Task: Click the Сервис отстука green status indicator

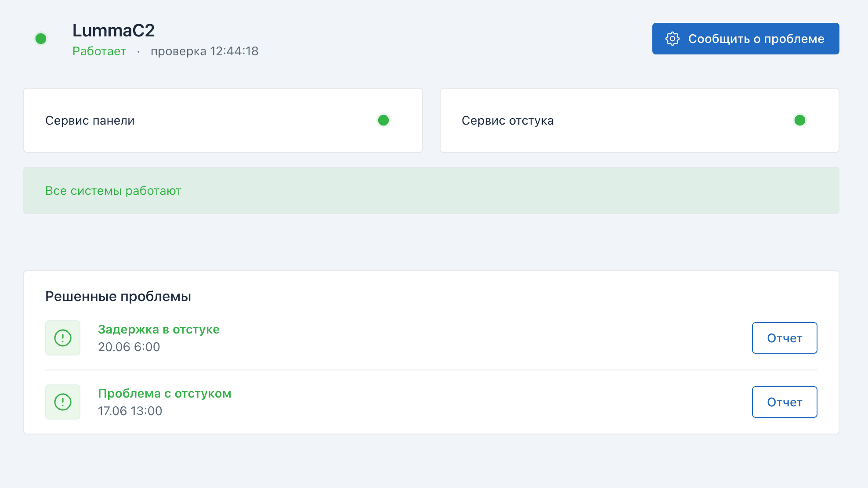Action: [x=799, y=120]
